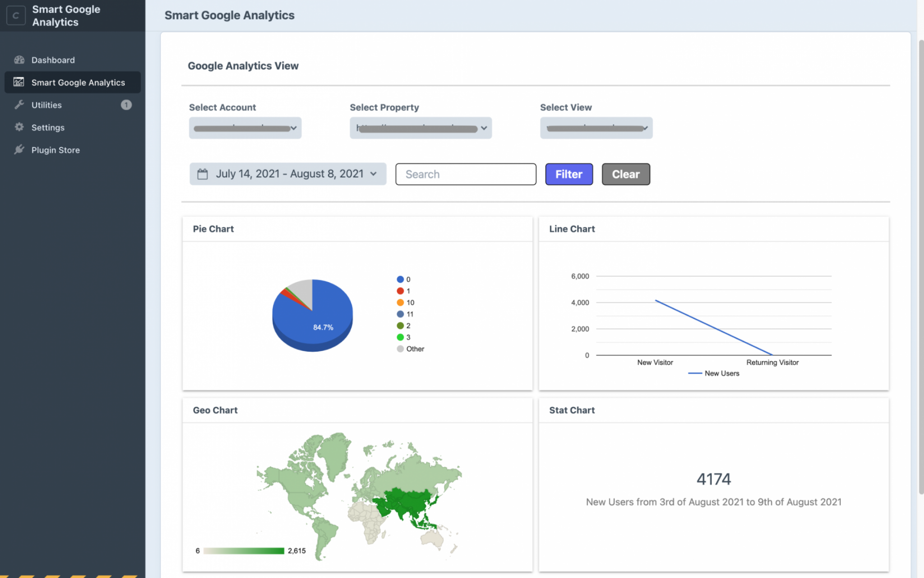The height and width of the screenshot is (578, 924).
Task: Click inside the Search input field
Action: [465, 174]
